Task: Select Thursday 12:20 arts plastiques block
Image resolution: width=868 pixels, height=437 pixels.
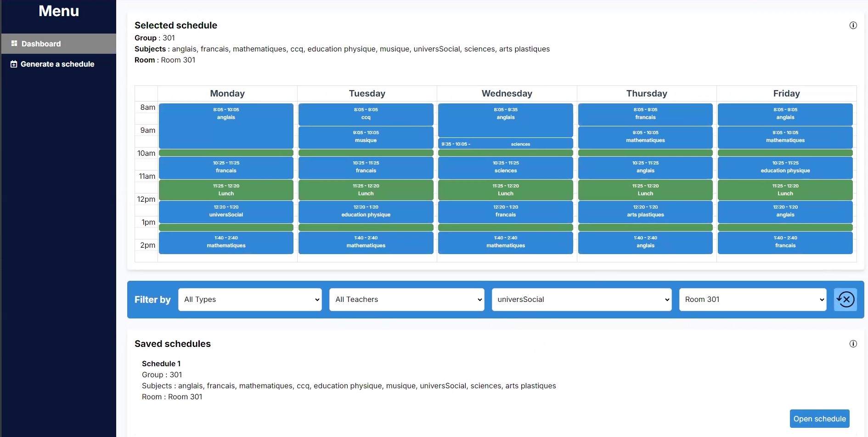Action: (645, 212)
